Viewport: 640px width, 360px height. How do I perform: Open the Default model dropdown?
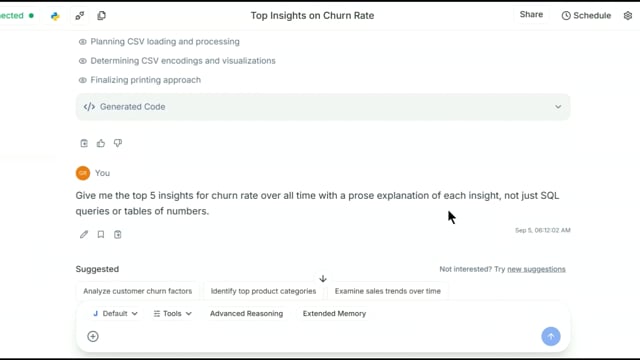pos(116,313)
